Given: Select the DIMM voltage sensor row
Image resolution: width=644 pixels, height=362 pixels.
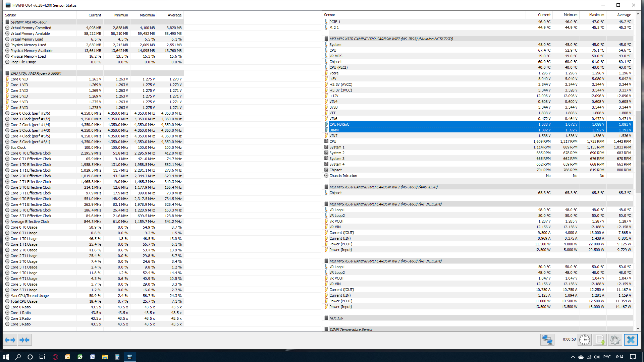Looking at the screenshot, I should pyautogui.click(x=334, y=130).
